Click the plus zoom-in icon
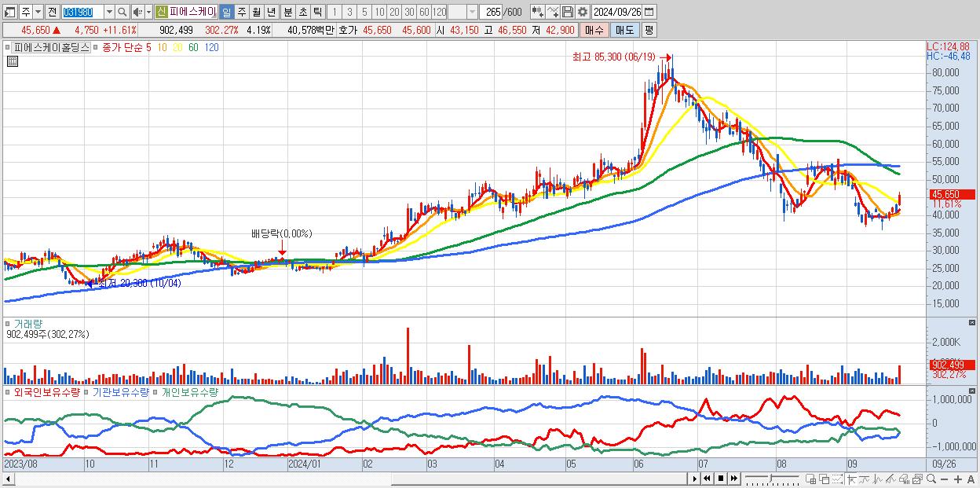This screenshot has width=980, height=488. [958, 479]
